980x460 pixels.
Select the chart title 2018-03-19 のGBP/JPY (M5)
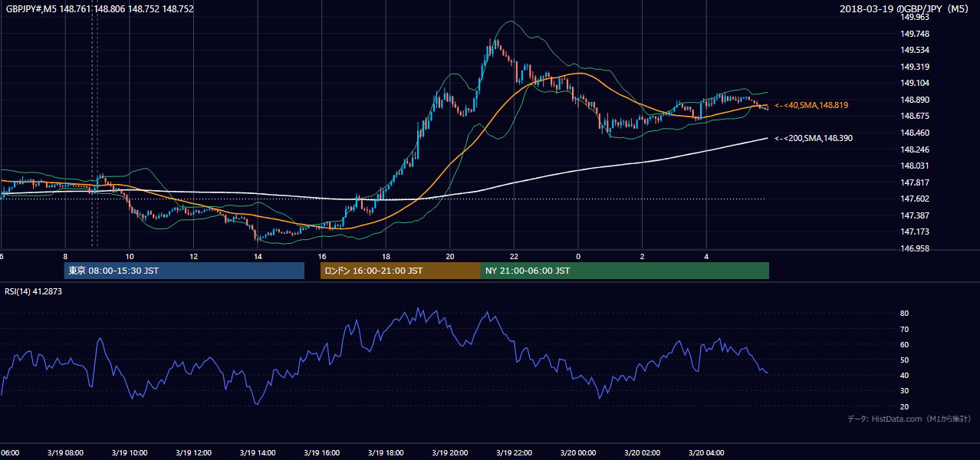coord(905,8)
